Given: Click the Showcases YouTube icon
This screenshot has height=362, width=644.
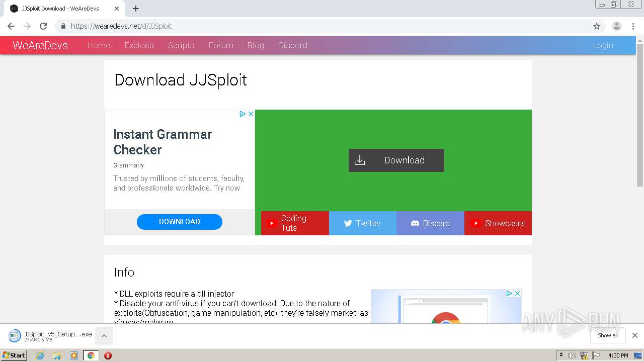Looking at the screenshot, I should (475, 223).
